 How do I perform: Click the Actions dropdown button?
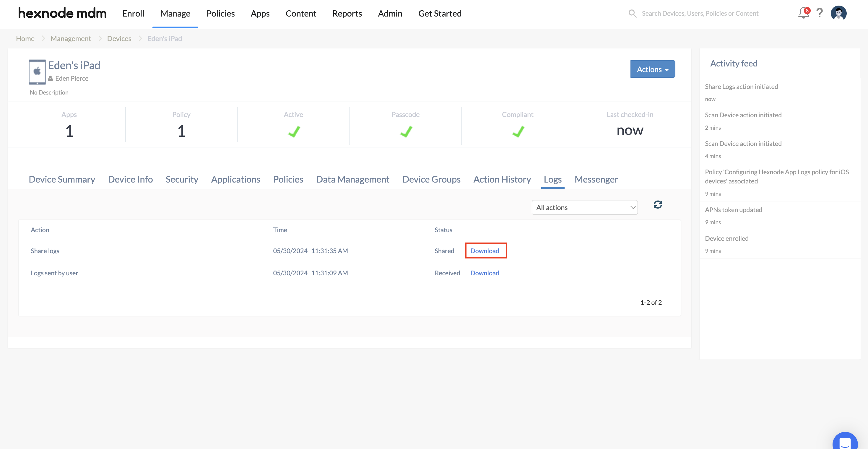(653, 69)
